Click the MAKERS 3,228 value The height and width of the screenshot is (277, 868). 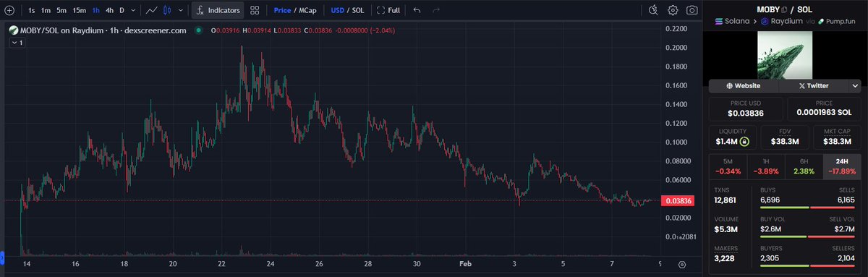click(x=726, y=259)
